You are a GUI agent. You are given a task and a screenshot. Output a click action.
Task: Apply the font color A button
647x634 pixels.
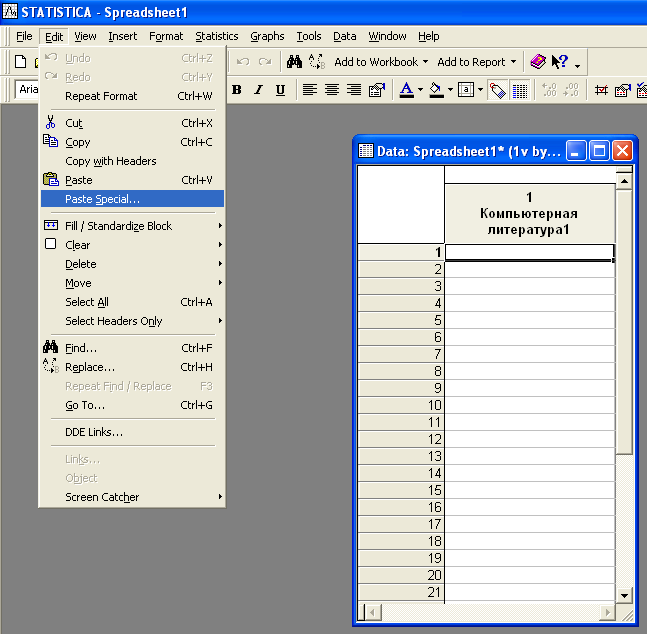pos(407,90)
